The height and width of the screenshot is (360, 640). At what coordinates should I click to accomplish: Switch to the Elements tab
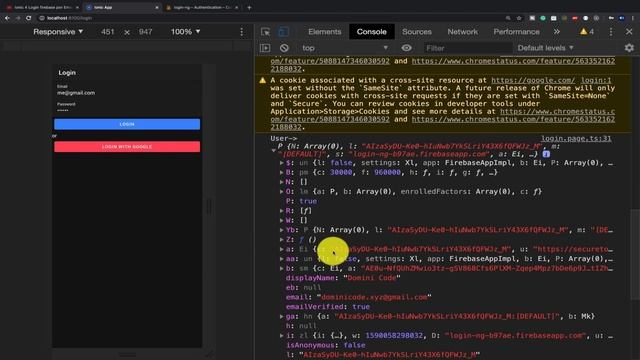click(324, 32)
